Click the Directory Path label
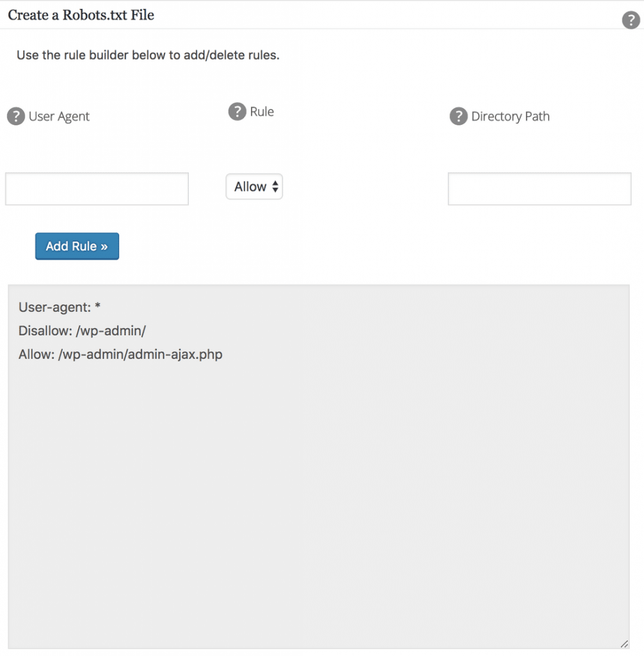 point(510,117)
